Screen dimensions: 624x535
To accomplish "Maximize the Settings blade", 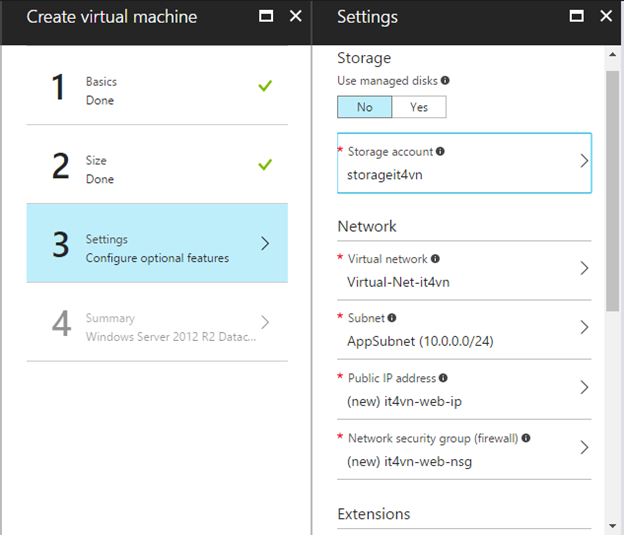I will (576, 17).
